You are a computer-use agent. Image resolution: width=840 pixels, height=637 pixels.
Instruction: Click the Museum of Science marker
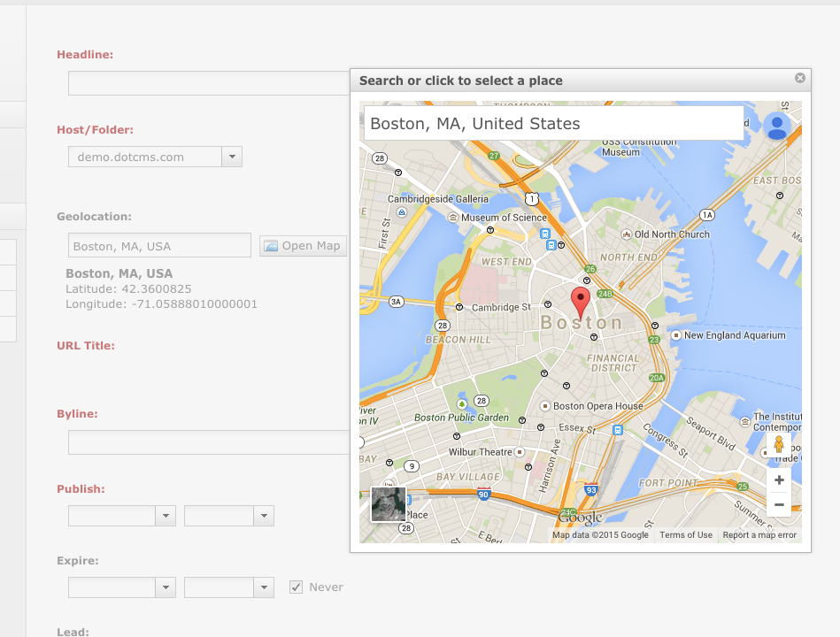point(453,218)
